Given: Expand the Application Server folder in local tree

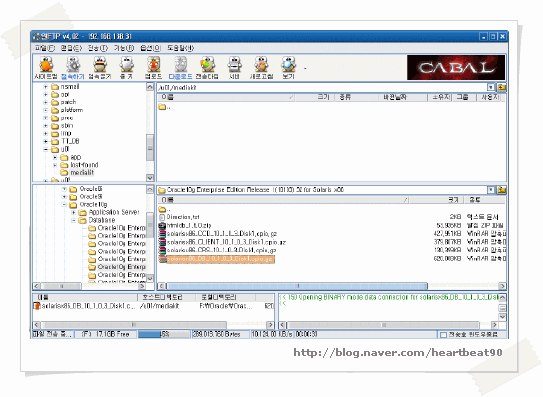Looking at the screenshot, I should 73,212.
